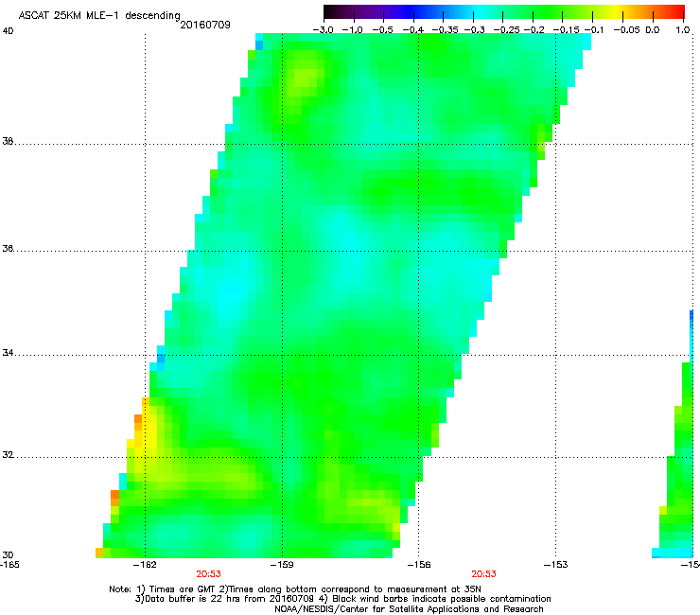Image resolution: width=700 pixels, height=615 pixels.
Task: Click the latitude label 38
Action: [x=8, y=141]
